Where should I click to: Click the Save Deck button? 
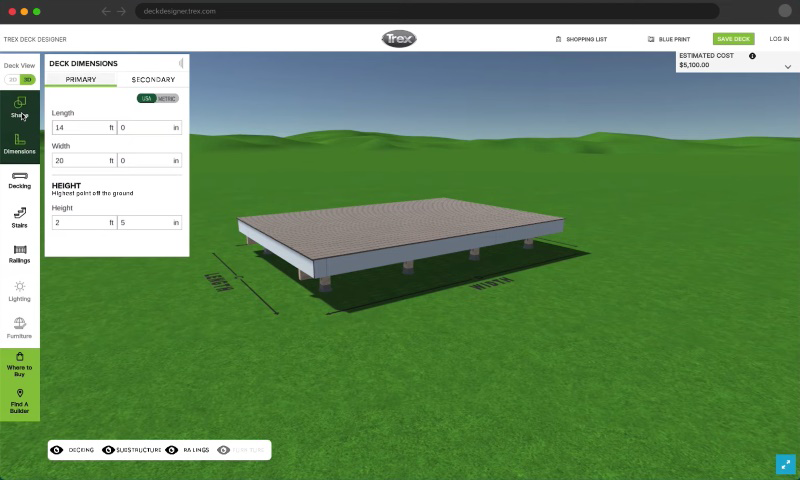pos(733,39)
